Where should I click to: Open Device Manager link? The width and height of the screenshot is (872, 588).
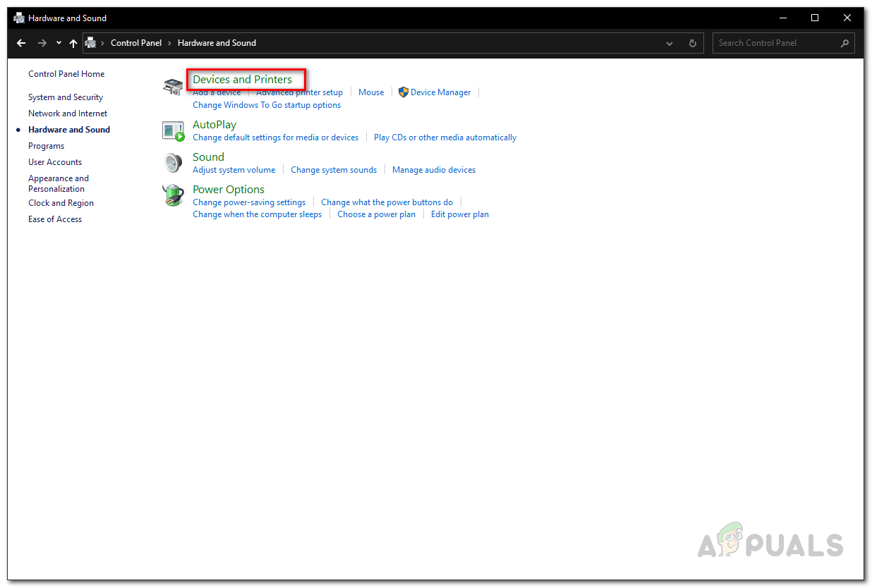[x=440, y=92]
